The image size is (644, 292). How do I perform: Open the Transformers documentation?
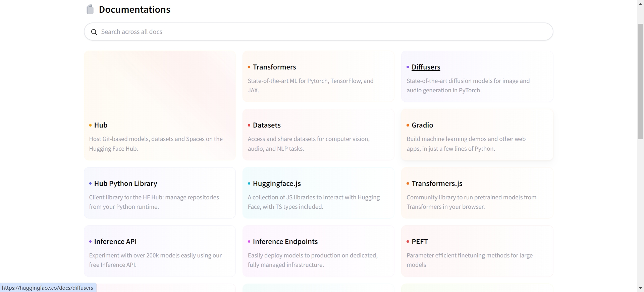coord(274,67)
